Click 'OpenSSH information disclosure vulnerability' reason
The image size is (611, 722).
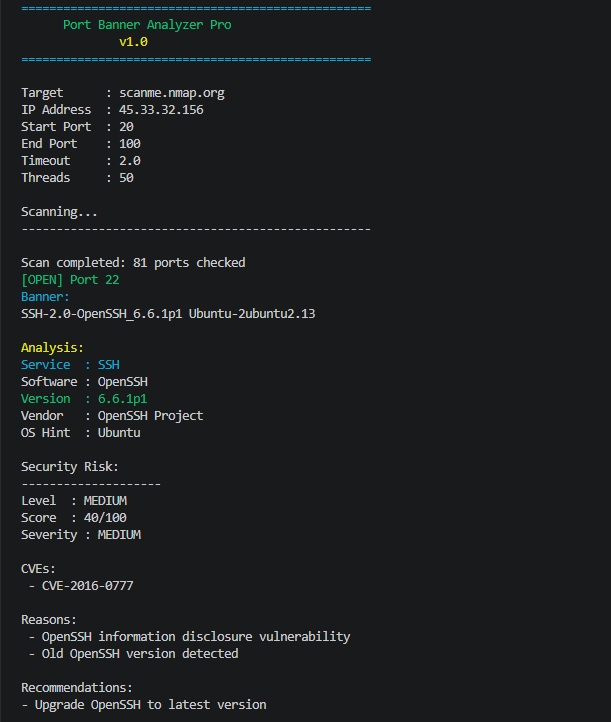(196, 637)
